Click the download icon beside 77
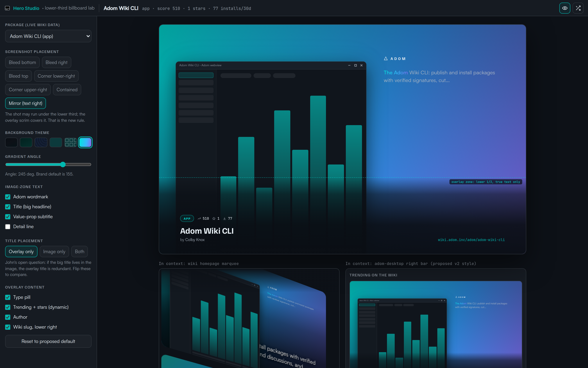The width and height of the screenshot is (588, 368). point(225,219)
